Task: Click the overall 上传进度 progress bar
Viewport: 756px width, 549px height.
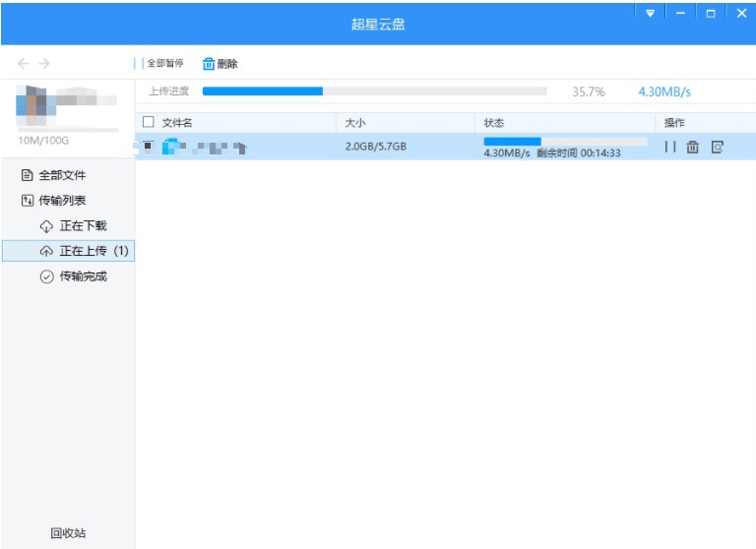Action: [x=375, y=91]
